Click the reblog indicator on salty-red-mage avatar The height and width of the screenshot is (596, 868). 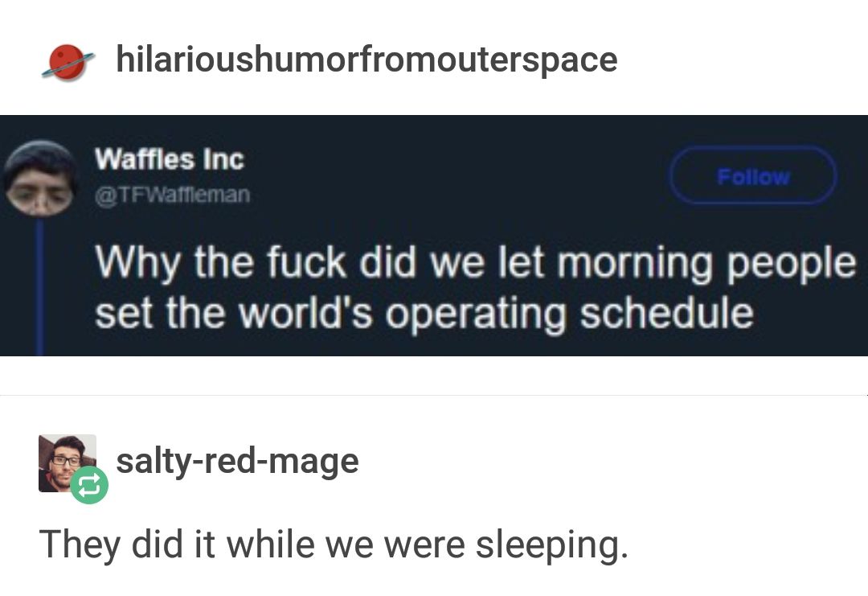[x=91, y=485]
